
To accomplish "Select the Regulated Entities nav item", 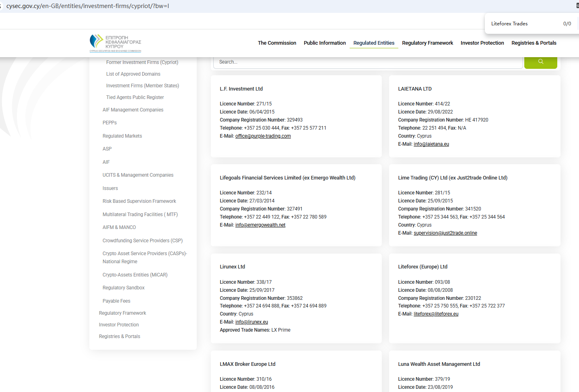I will pos(374,43).
